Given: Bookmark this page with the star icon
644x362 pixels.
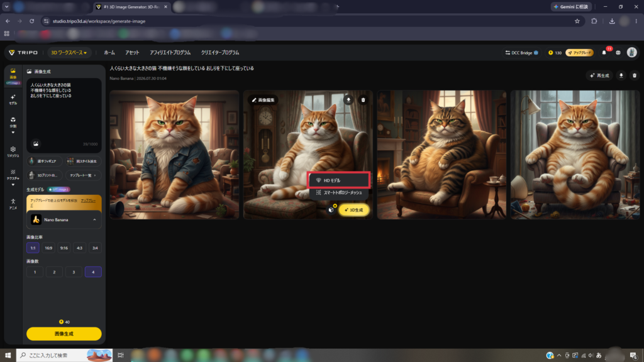Looking at the screenshot, I should click(x=577, y=21).
